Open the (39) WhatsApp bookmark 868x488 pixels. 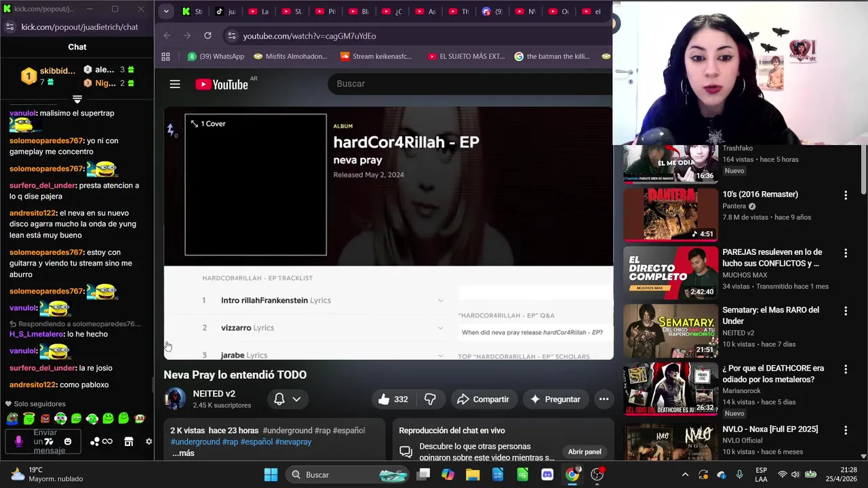216,56
